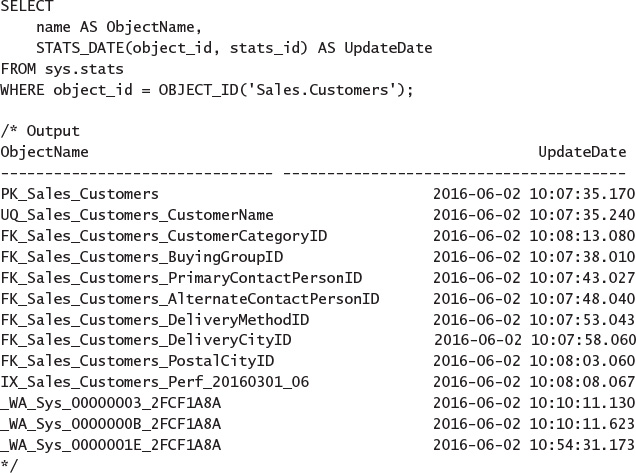
Task: Click the date 2016-06-02 10:07:35.240
Action: [534, 215]
